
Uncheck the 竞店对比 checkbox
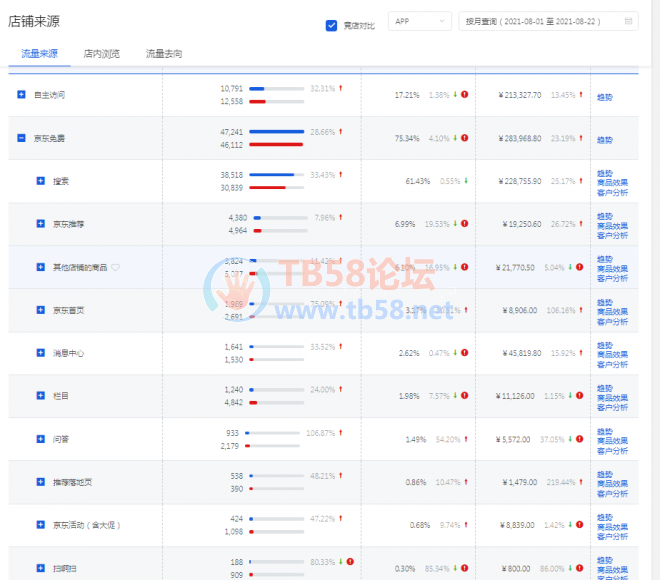click(331, 26)
